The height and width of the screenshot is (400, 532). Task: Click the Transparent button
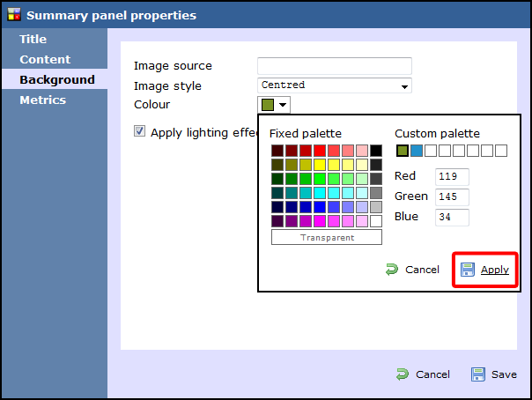pos(327,237)
